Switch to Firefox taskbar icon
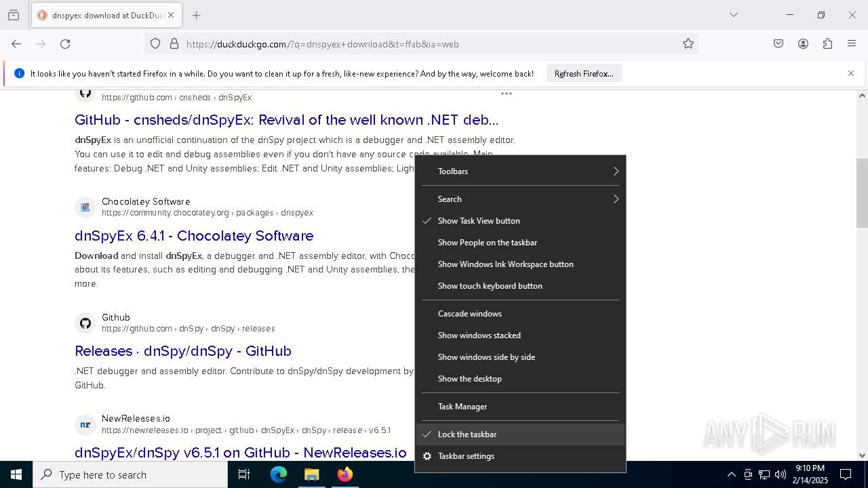Image resolution: width=868 pixels, height=488 pixels. (x=345, y=474)
